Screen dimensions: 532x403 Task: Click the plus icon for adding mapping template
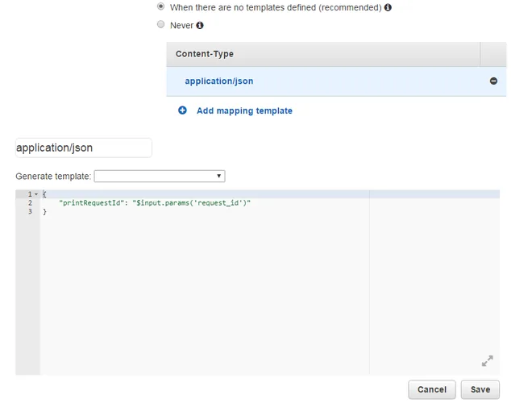coord(182,110)
